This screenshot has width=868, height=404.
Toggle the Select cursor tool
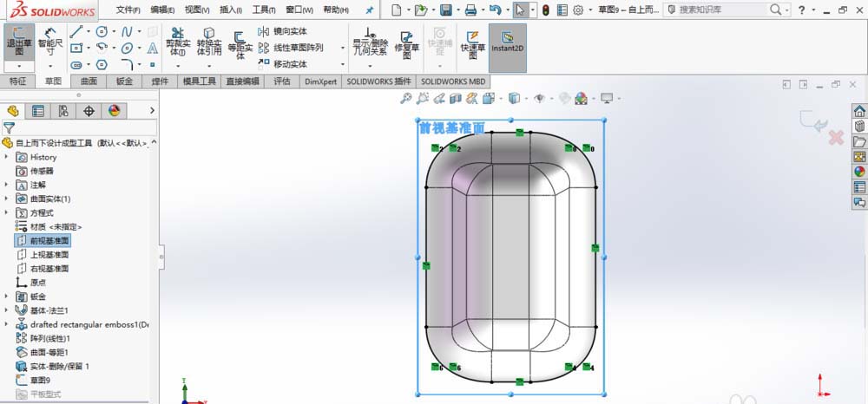pos(520,10)
